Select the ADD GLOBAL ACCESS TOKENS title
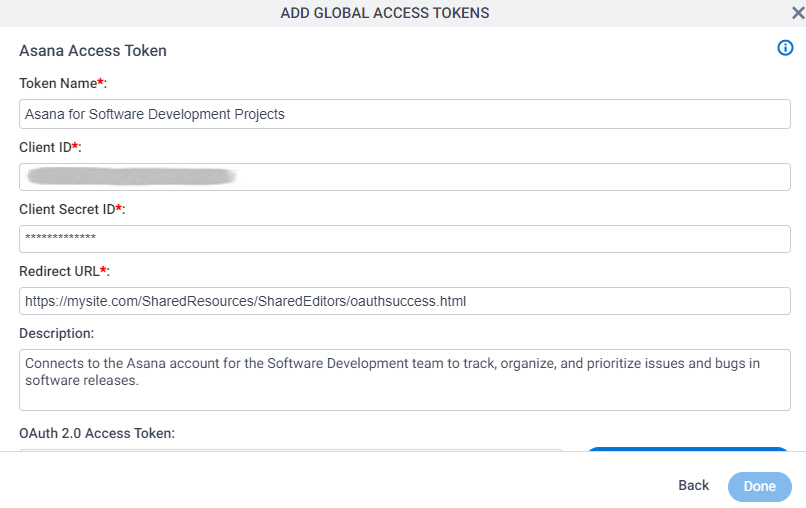 point(384,13)
